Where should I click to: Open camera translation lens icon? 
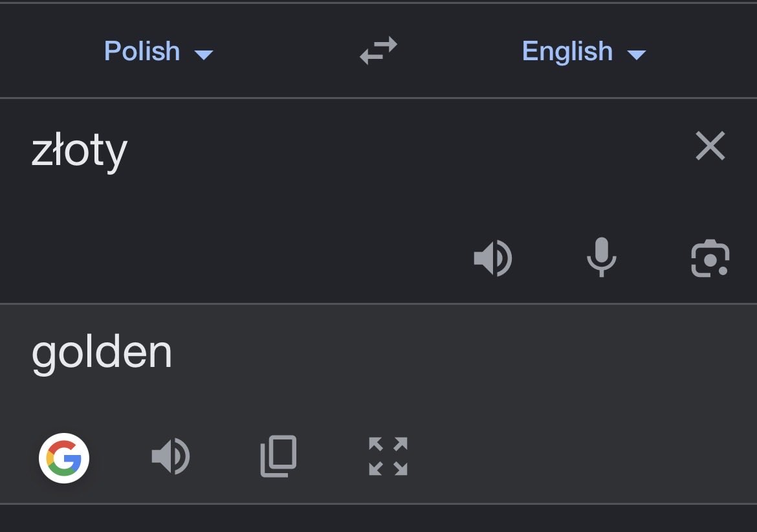(x=710, y=258)
